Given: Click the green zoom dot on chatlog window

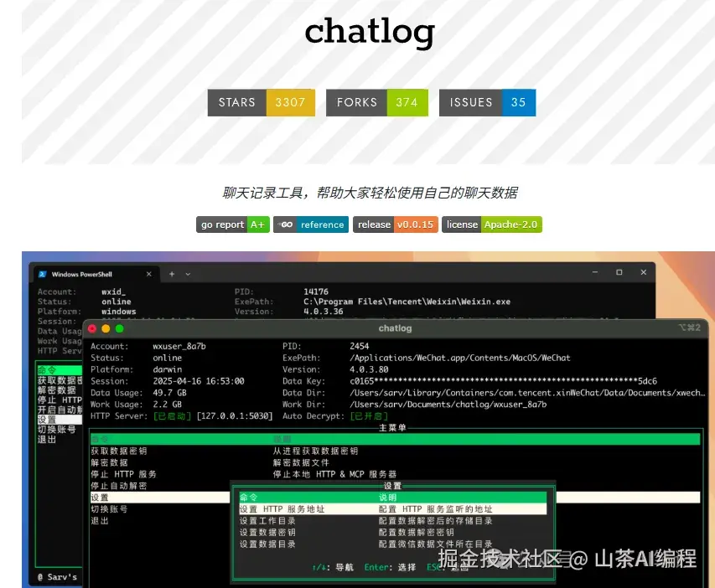Looking at the screenshot, I should coord(120,328).
